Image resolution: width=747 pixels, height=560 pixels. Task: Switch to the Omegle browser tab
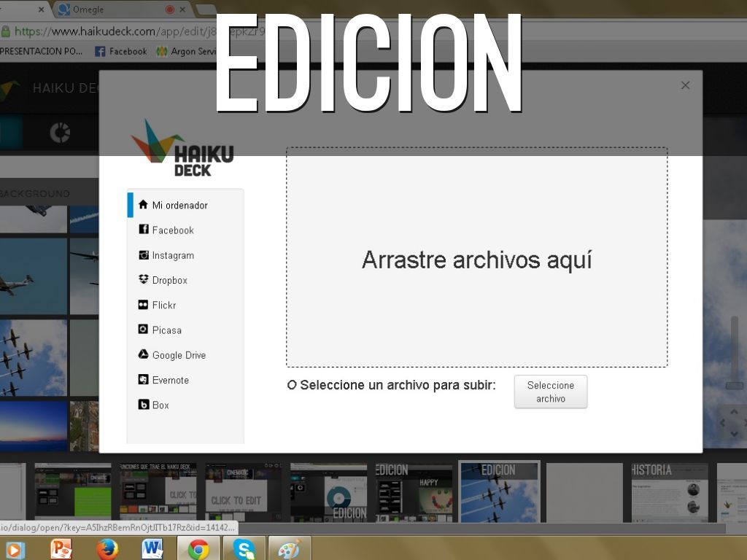point(109,9)
